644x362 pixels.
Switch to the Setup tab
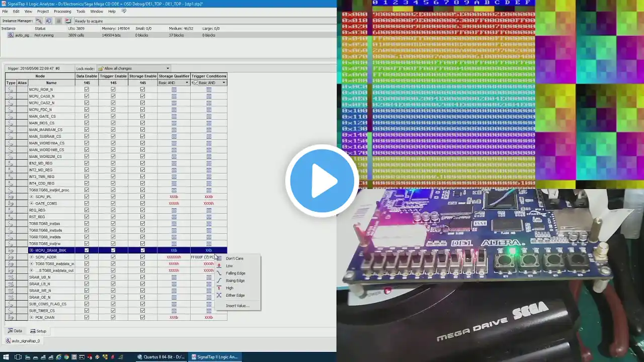click(38, 331)
